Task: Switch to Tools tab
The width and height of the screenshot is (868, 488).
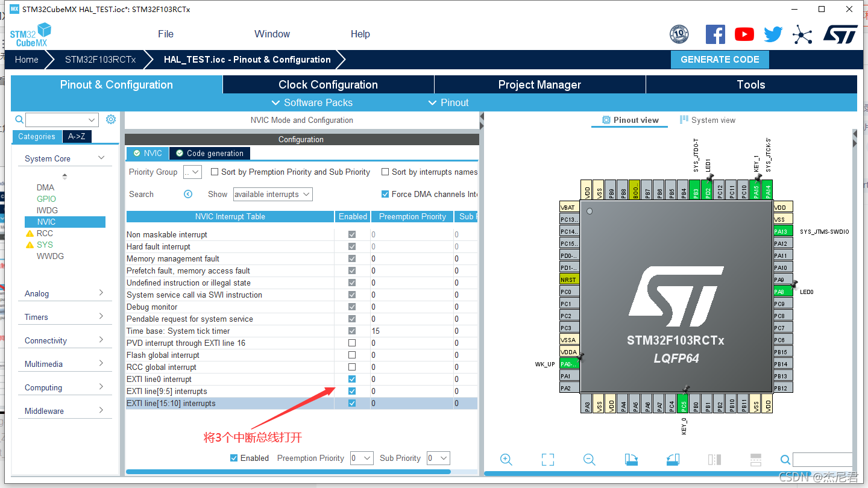Action: pyautogui.click(x=751, y=84)
